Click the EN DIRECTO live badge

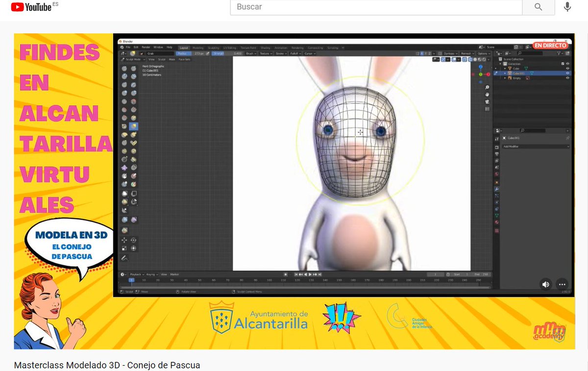pos(551,46)
